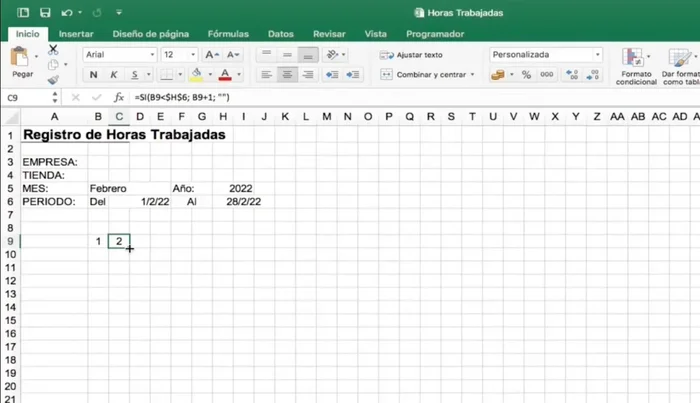The image size is (700, 403).
Task: Click Ajustar texto button
Action: (x=411, y=55)
